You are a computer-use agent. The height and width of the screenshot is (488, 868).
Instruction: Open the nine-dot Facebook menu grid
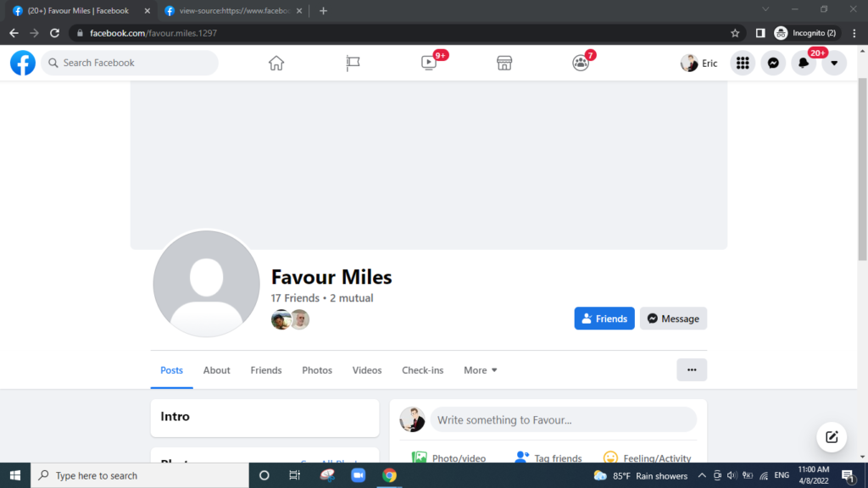pyautogui.click(x=743, y=63)
